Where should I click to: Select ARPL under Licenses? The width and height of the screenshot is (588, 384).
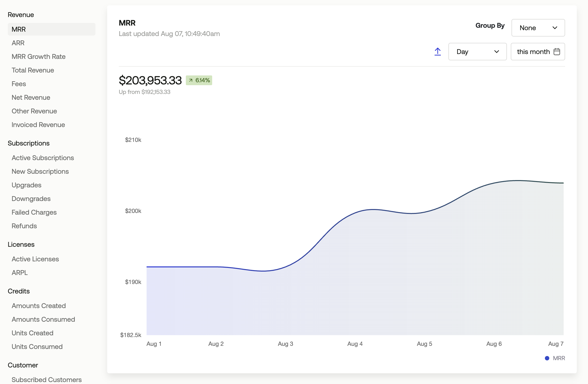[x=20, y=273]
